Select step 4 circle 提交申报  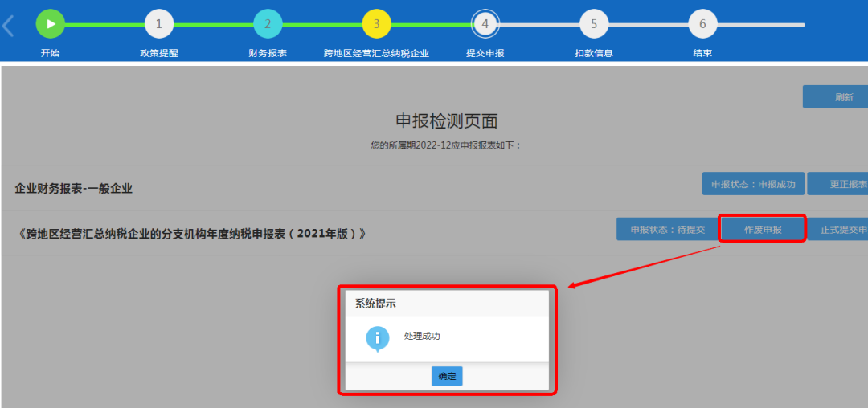tap(485, 24)
